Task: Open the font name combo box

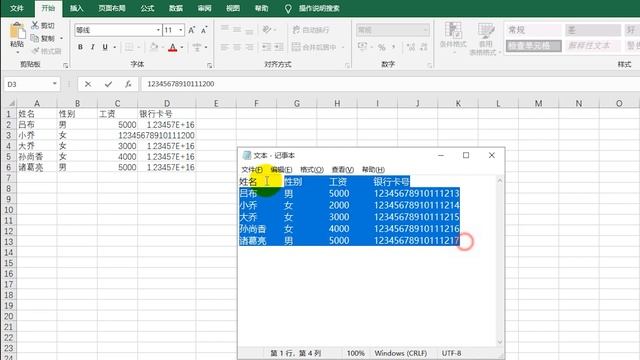Action: [118, 30]
